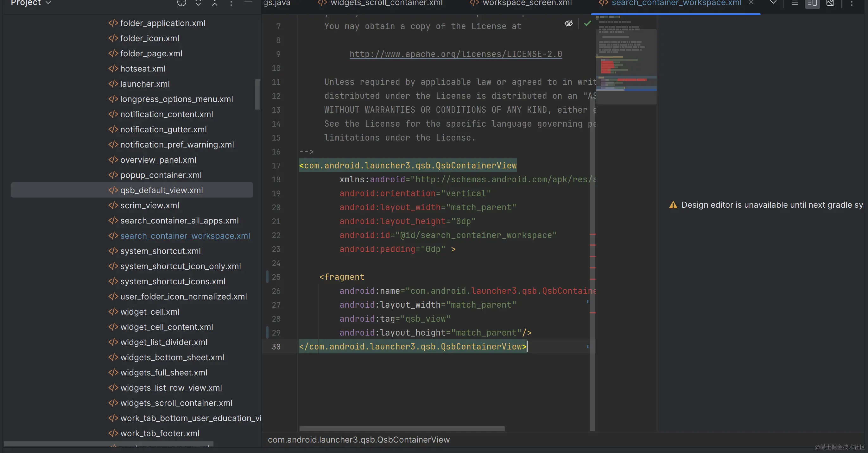868x453 pixels.
Task: Hide the Project tool window
Action: (248, 3)
